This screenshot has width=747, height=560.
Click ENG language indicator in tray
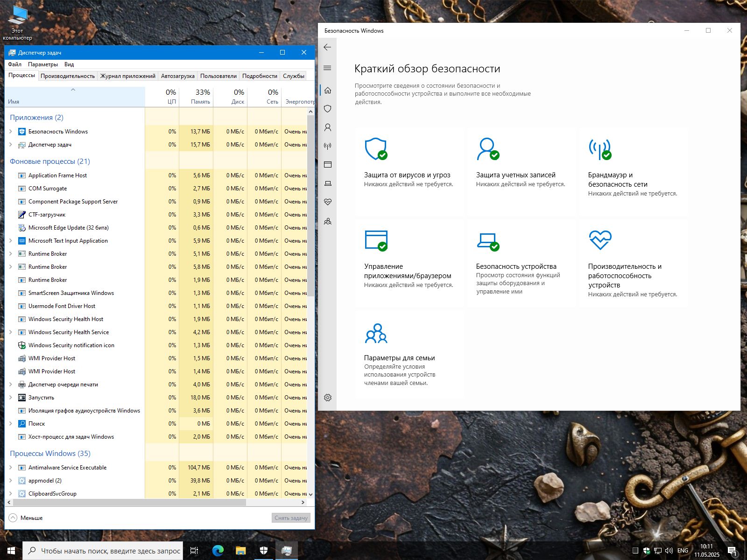pos(683,551)
